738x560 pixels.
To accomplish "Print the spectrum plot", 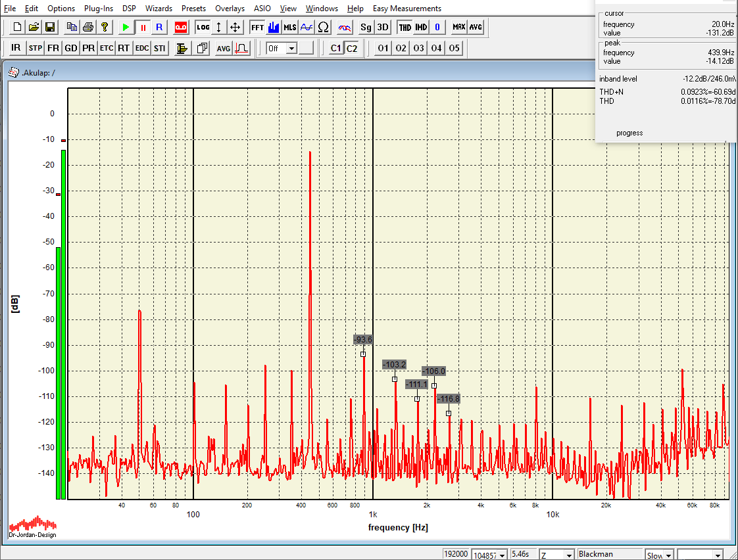I will pos(88,27).
